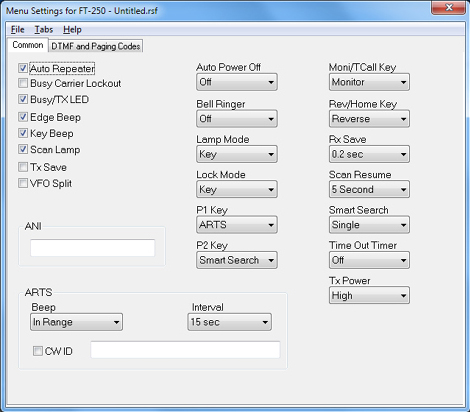Toggle the Tx Save checkbox
Viewport: 470px width, 412px height.
(23, 167)
